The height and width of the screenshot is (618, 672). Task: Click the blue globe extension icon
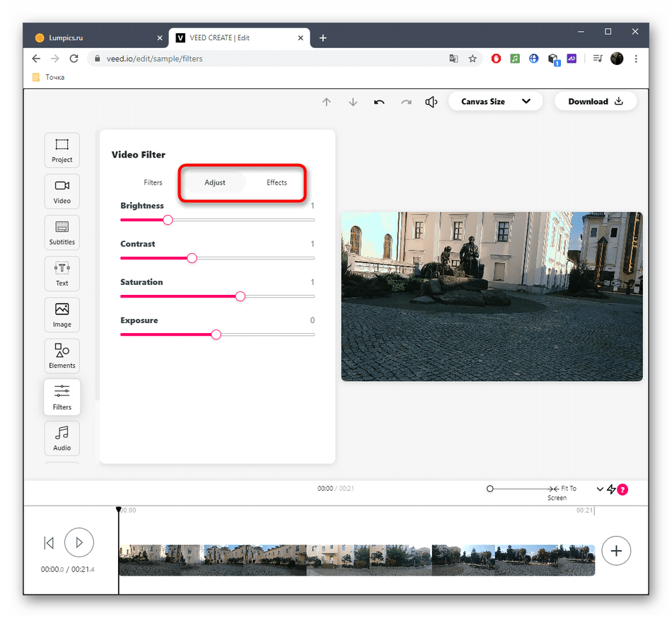(533, 59)
